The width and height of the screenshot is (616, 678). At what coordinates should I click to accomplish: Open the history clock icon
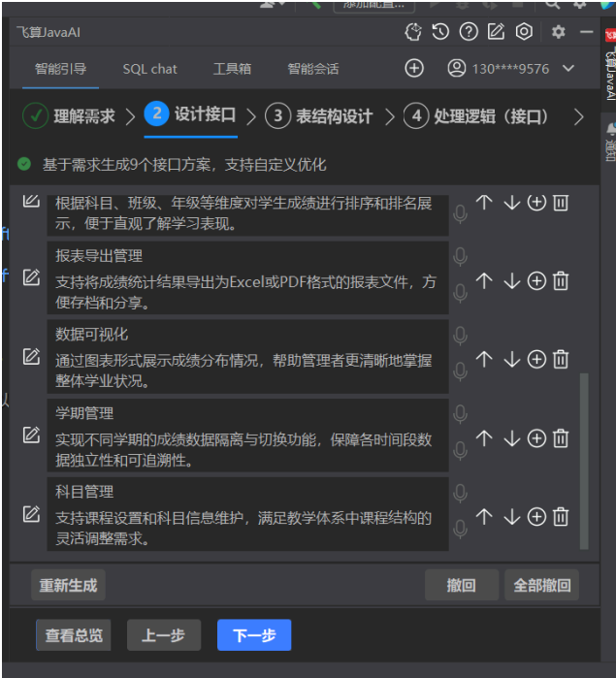click(x=440, y=32)
